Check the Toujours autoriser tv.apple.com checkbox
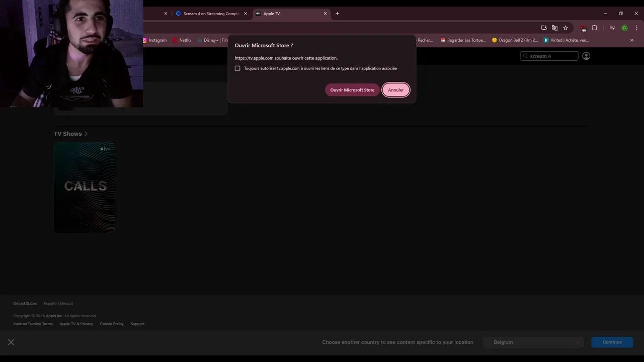Image resolution: width=644 pixels, height=362 pixels. (x=237, y=68)
